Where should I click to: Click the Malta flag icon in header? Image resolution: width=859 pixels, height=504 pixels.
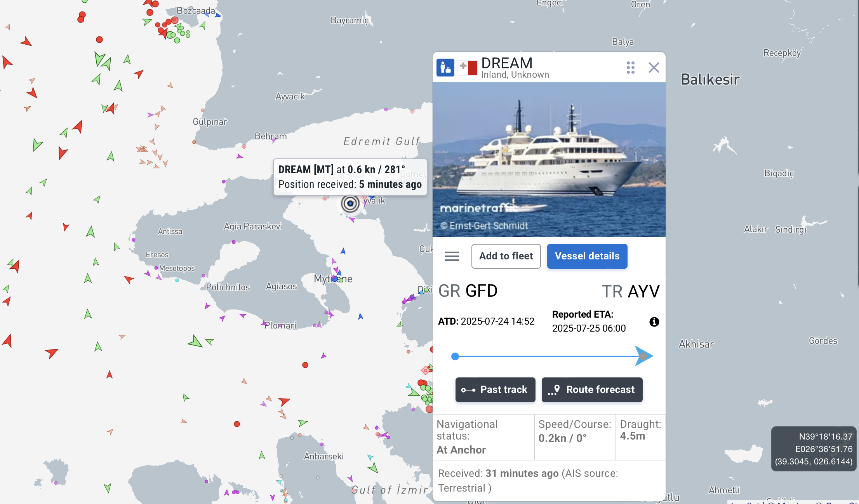468,68
